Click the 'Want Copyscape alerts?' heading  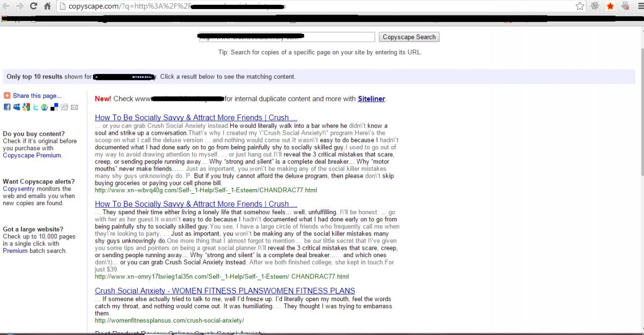coord(39,181)
